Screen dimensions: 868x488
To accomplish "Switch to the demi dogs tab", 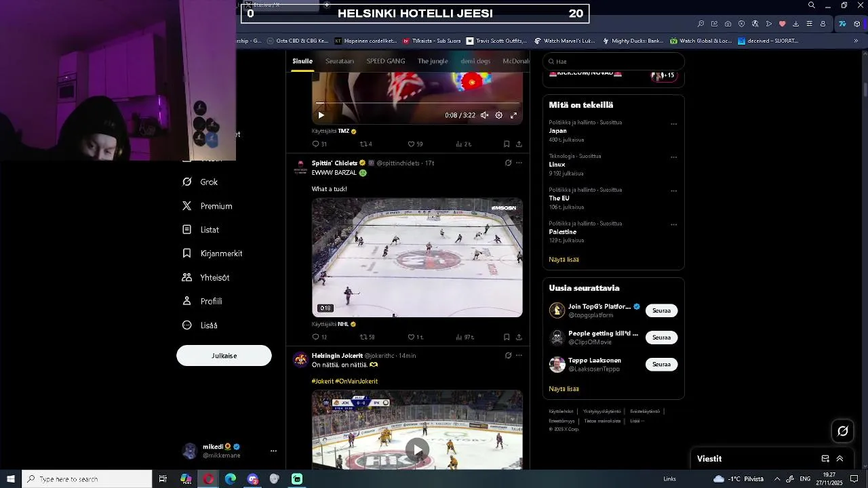I will [x=475, y=61].
